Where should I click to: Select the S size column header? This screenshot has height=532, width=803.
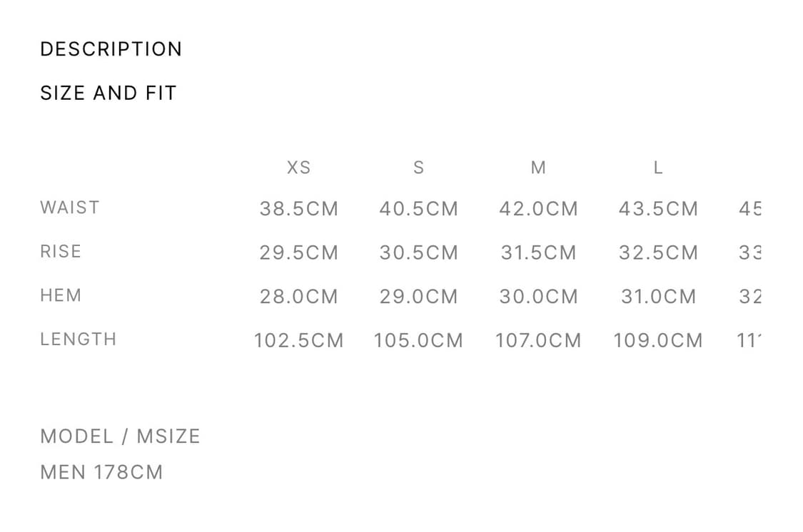pos(418,168)
